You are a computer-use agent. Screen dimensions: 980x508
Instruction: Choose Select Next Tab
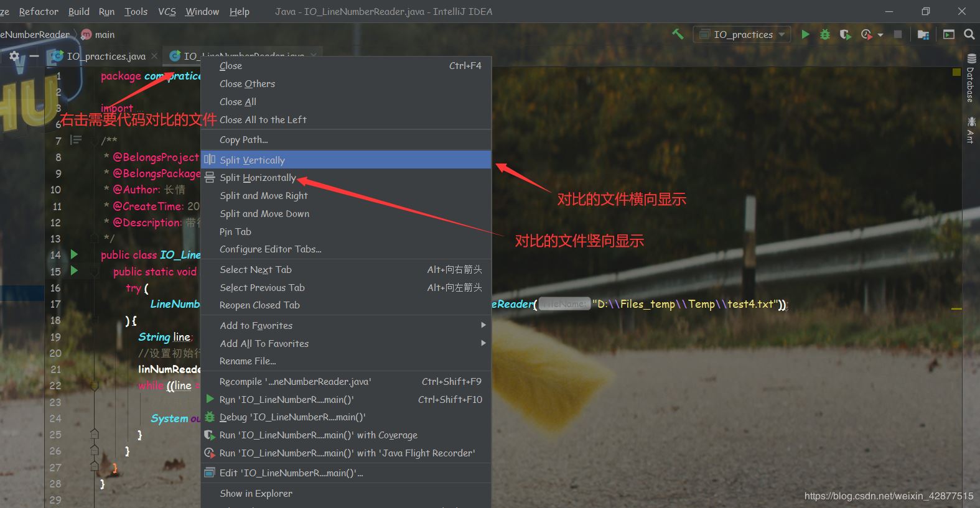(346, 269)
